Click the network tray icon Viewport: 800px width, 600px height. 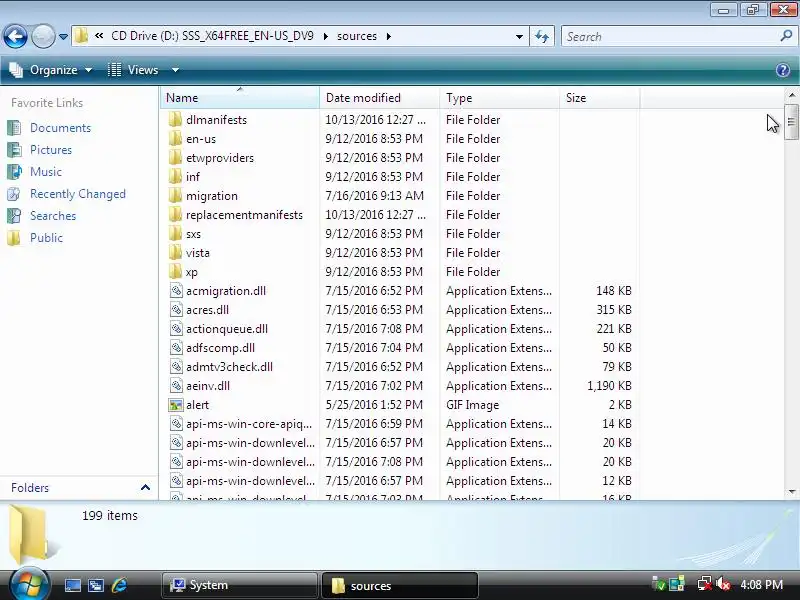705,584
